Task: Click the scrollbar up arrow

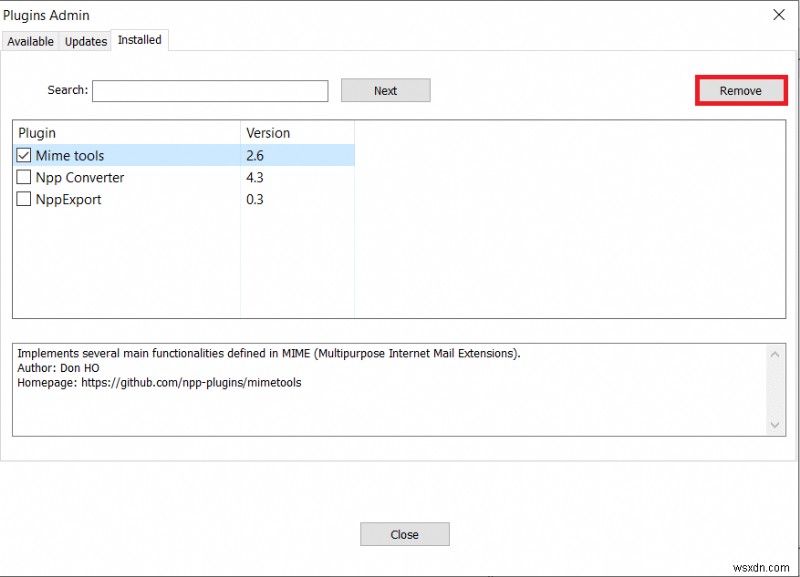Action: pos(776,353)
